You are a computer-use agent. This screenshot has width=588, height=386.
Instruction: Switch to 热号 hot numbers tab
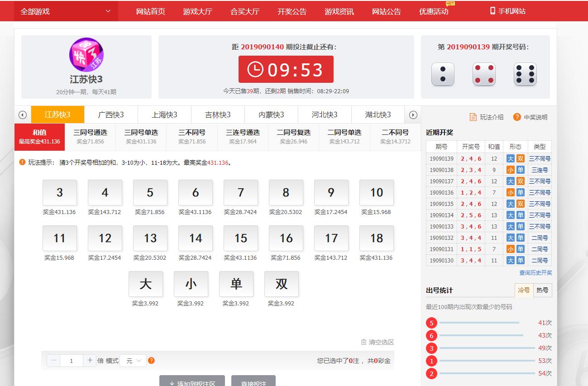pos(542,291)
